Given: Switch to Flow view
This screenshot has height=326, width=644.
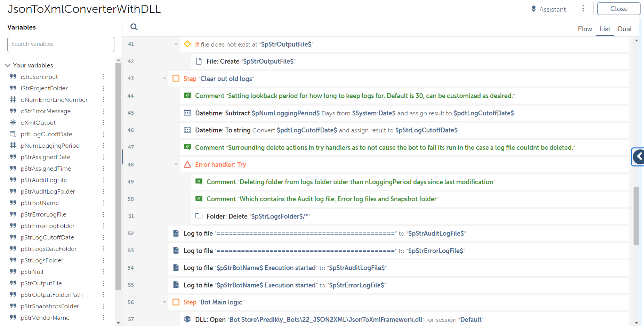Looking at the screenshot, I should coord(585,29).
